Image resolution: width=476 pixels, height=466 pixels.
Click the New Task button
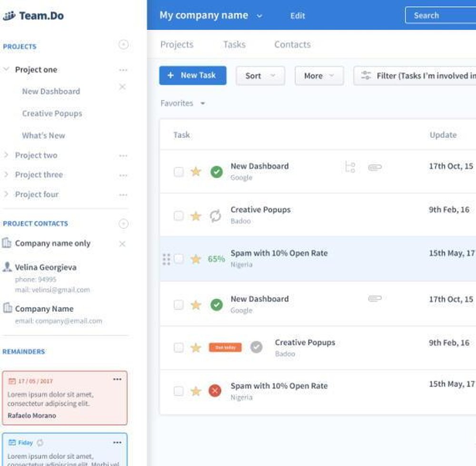(193, 75)
